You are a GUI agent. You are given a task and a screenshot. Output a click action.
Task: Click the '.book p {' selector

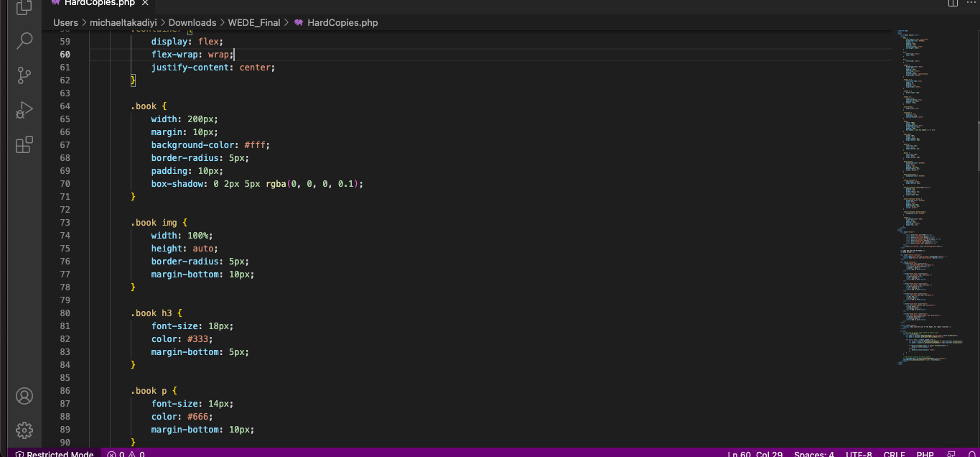[154, 391]
